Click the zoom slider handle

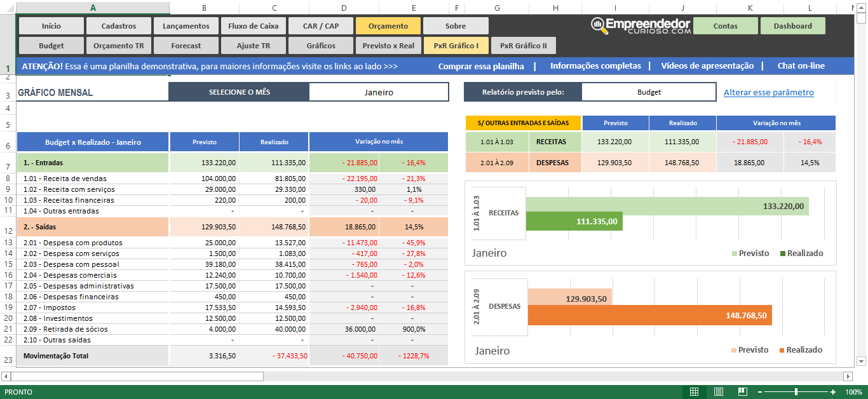(796, 392)
